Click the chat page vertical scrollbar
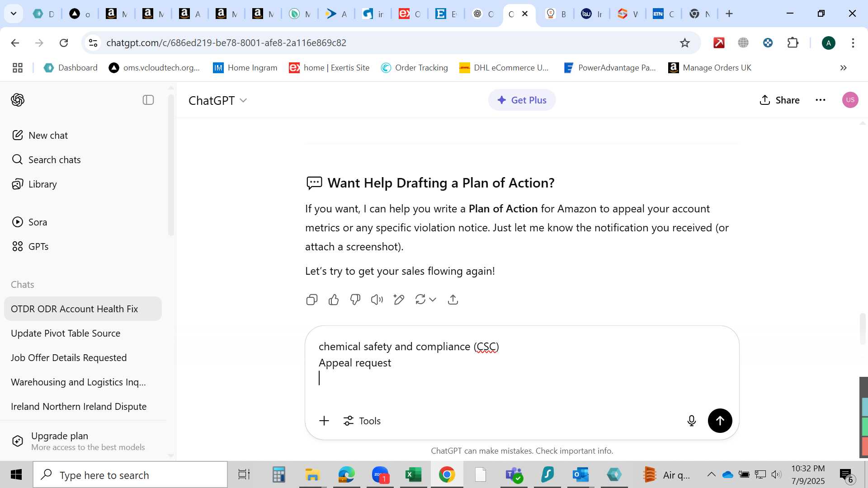The image size is (868, 488). (863, 328)
